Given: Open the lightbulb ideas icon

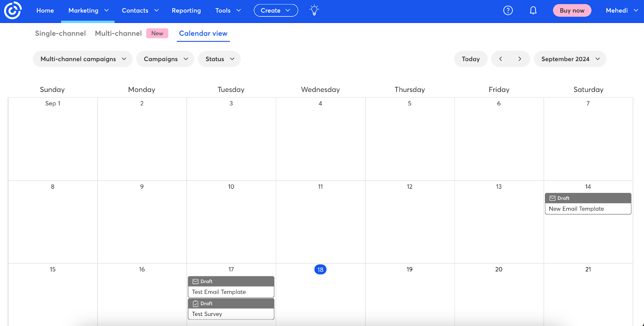Looking at the screenshot, I should [x=314, y=10].
